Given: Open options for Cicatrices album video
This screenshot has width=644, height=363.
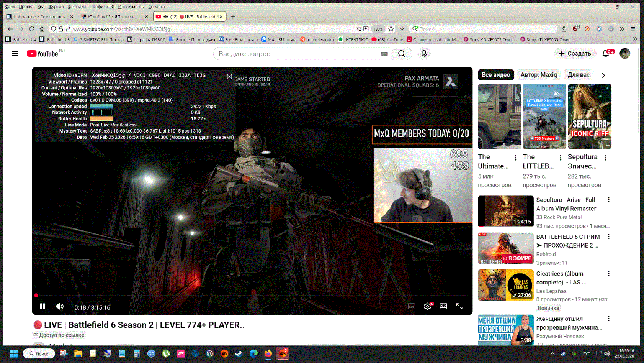Looking at the screenshot, I should point(608,273).
